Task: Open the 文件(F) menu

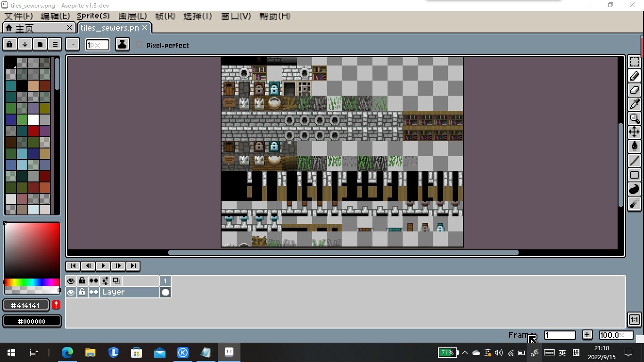Action: [x=19, y=16]
